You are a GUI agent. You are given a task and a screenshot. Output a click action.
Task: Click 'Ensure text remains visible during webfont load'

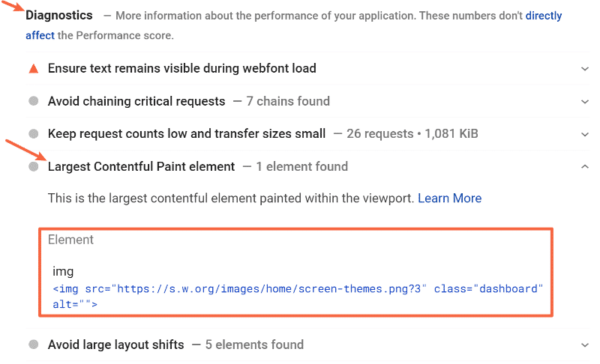(181, 69)
